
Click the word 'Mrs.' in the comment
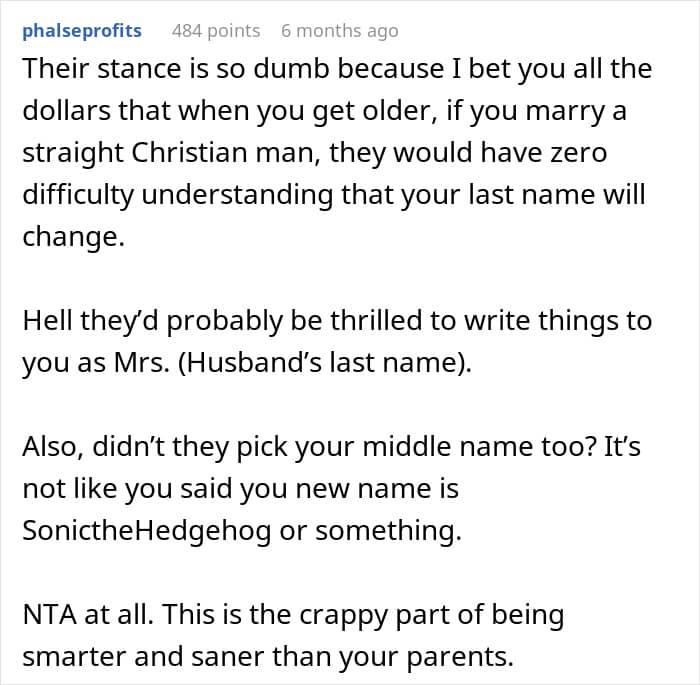click(142, 363)
